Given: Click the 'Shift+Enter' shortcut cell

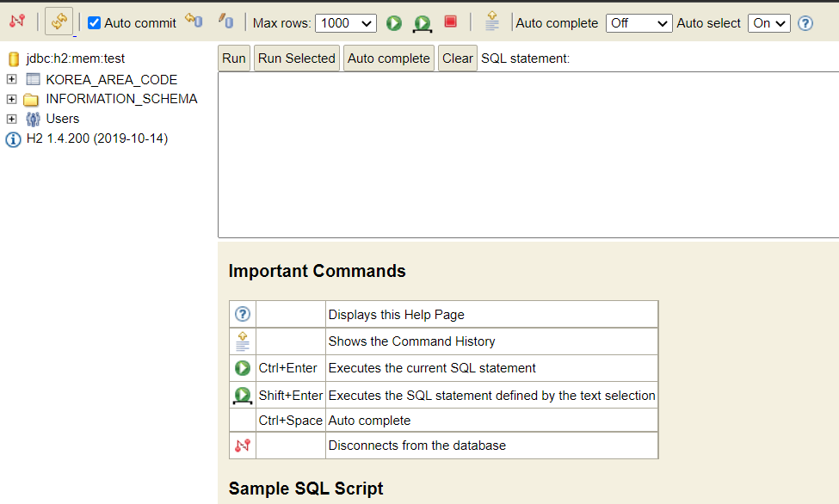Looking at the screenshot, I should pos(291,396).
